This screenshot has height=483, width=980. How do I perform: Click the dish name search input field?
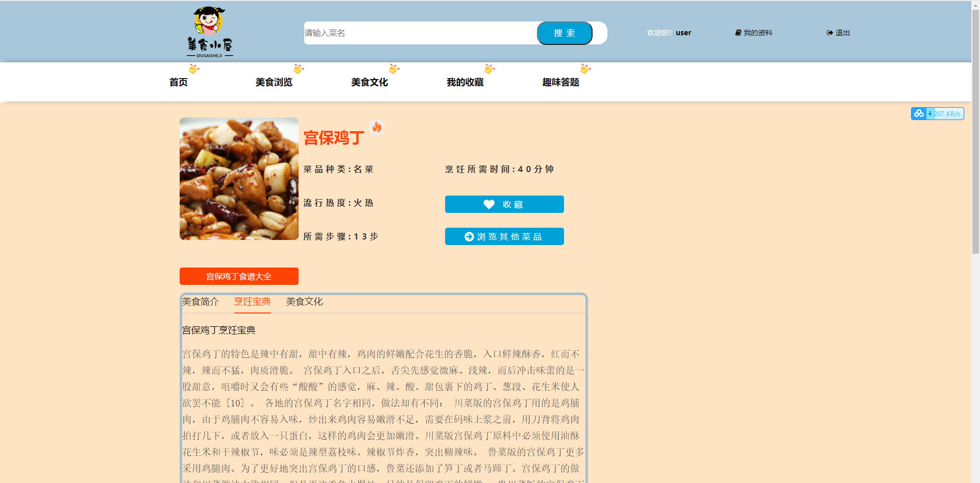point(419,33)
